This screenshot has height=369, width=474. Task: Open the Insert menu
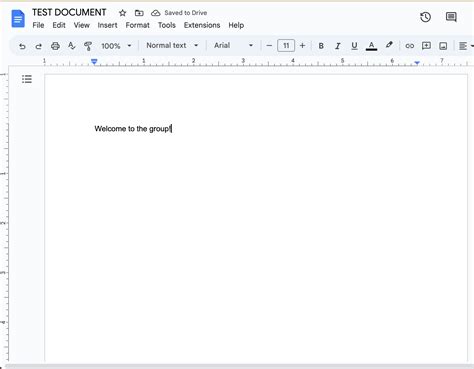(x=107, y=25)
